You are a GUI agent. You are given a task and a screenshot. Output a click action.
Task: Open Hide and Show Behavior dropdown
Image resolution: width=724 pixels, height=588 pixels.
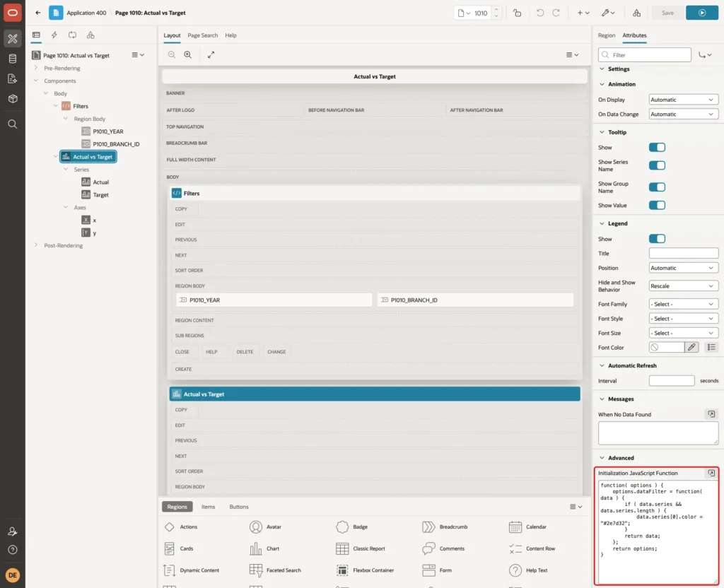(x=684, y=286)
